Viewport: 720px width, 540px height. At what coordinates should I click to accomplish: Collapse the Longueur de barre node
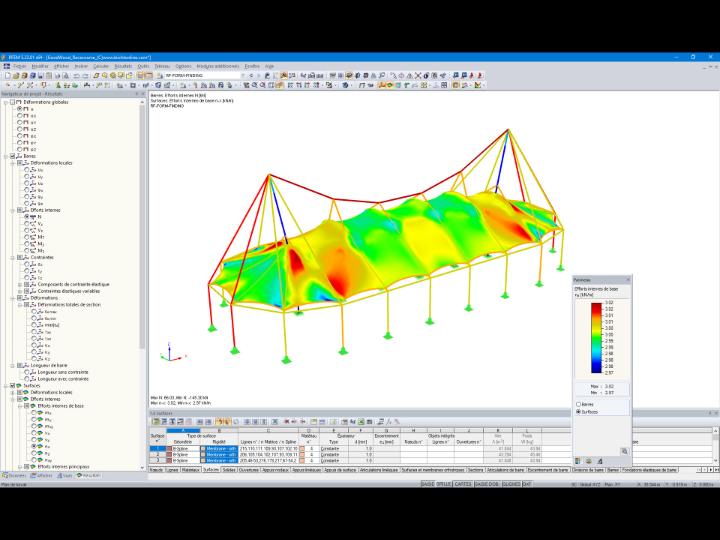13,366
